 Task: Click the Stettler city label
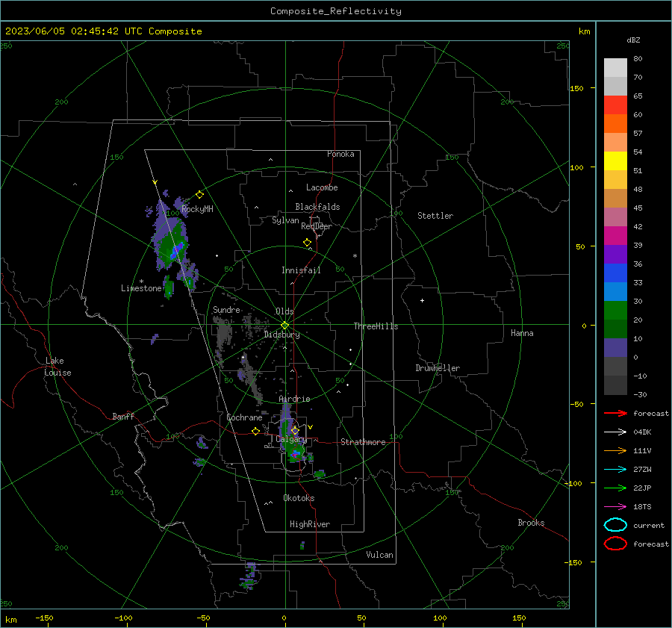(435, 216)
